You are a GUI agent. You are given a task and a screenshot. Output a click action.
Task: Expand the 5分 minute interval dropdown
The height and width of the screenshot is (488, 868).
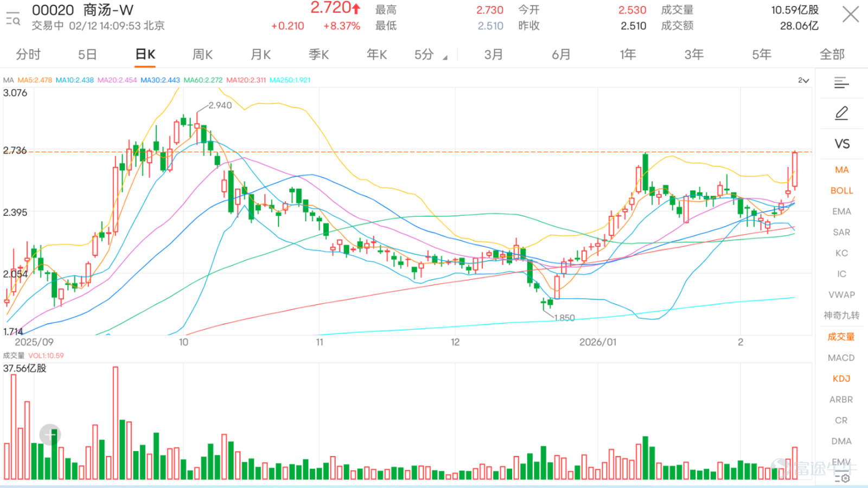pos(431,54)
